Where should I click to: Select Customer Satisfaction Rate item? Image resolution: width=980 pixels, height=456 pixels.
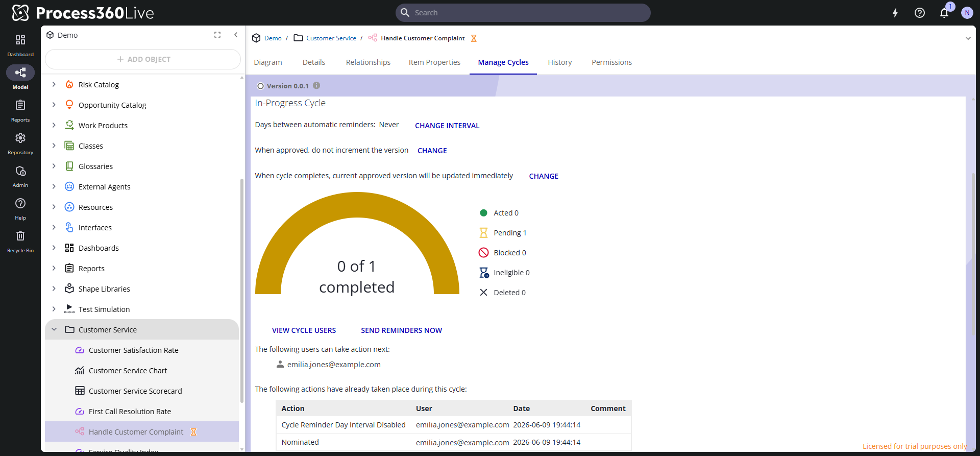(134, 350)
